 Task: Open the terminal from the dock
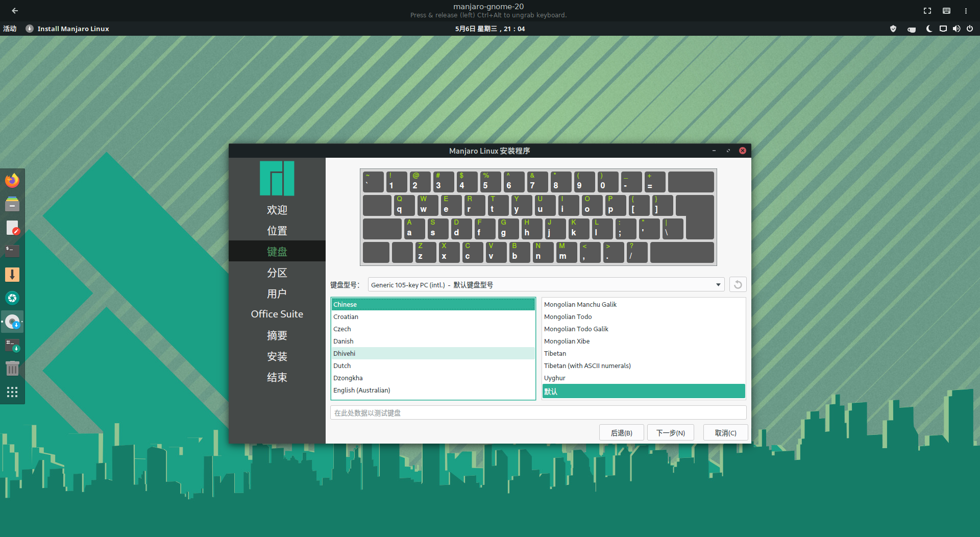pyautogui.click(x=12, y=251)
